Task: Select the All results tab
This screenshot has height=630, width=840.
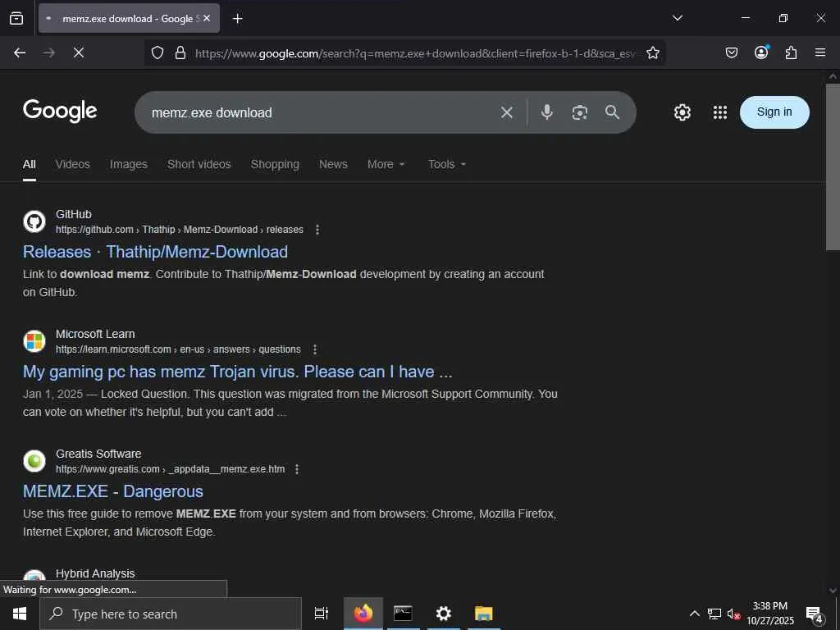Action: pos(30,164)
